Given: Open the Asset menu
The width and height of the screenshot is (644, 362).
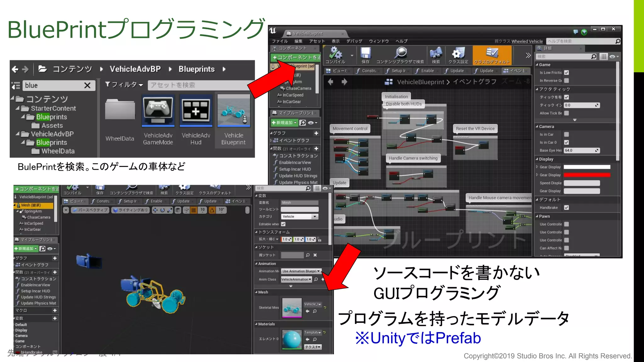Looking at the screenshot, I should point(317,41).
